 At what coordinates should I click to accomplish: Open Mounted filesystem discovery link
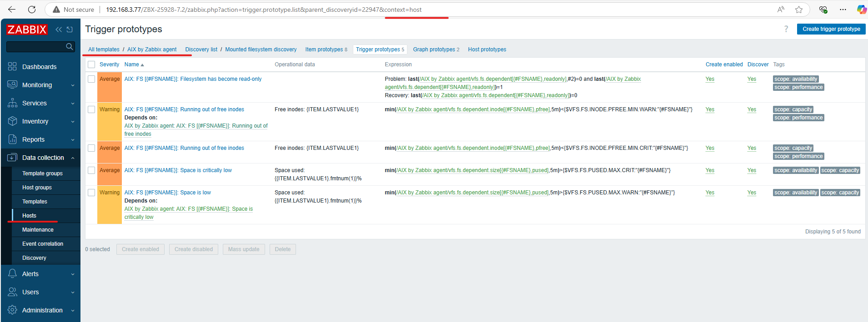[x=261, y=50]
